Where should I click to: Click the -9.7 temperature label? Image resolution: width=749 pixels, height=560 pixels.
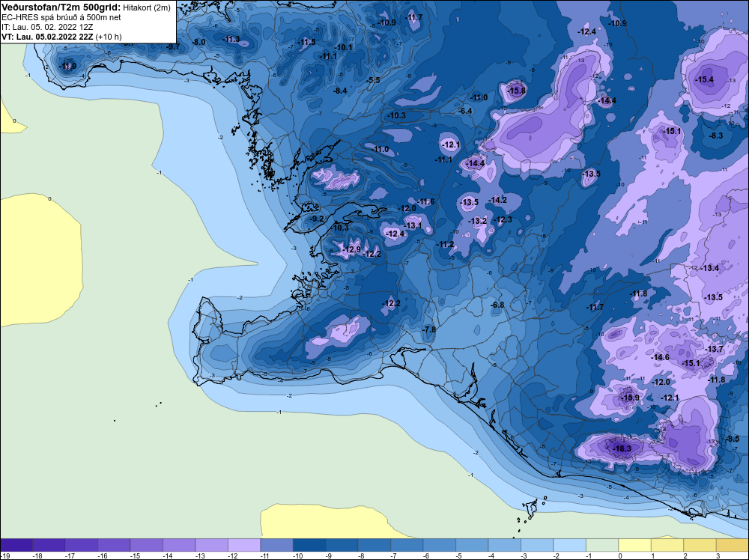tap(173, 46)
